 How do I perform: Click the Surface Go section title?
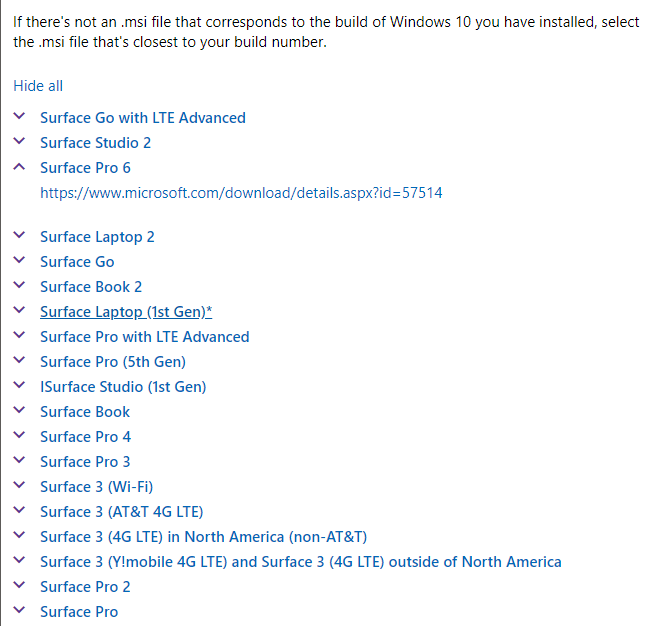[77, 262]
